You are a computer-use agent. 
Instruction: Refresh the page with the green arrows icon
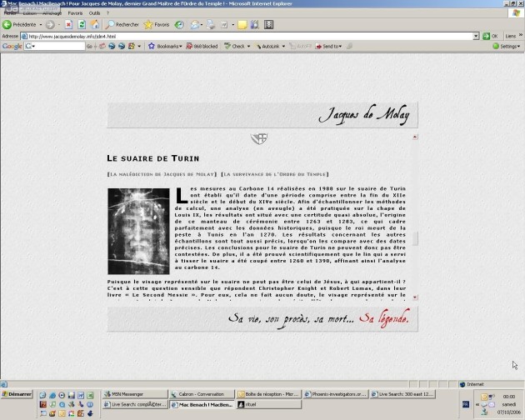(x=82, y=25)
